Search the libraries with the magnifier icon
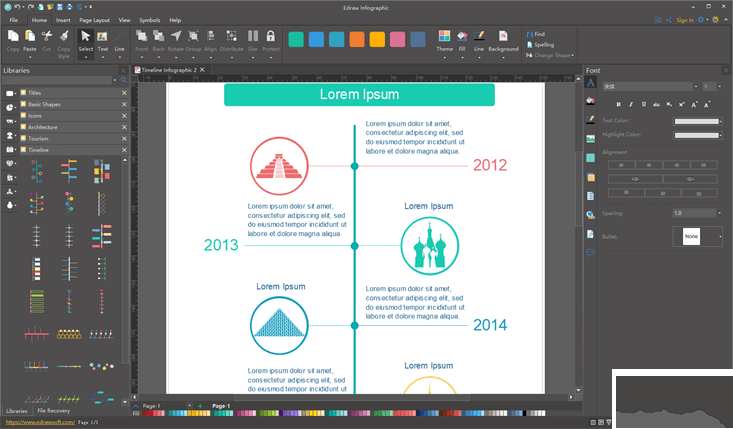The height and width of the screenshot is (429, 733). pos(124,80)
